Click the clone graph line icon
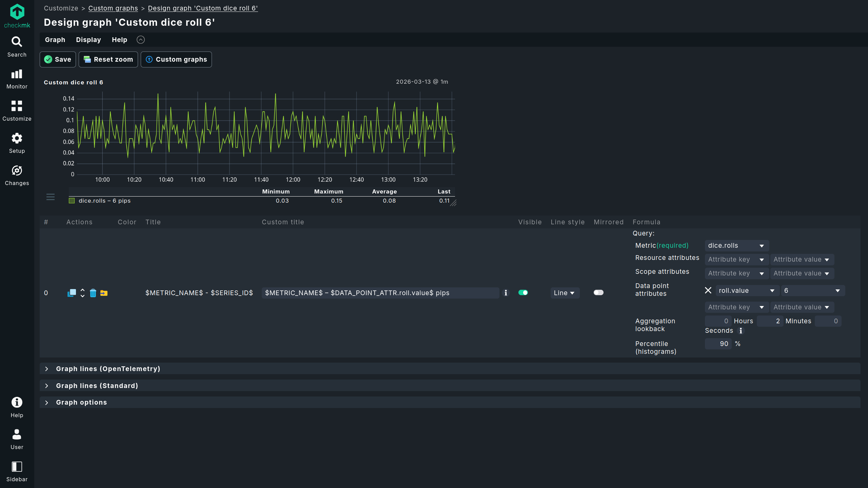 (72, 293)
